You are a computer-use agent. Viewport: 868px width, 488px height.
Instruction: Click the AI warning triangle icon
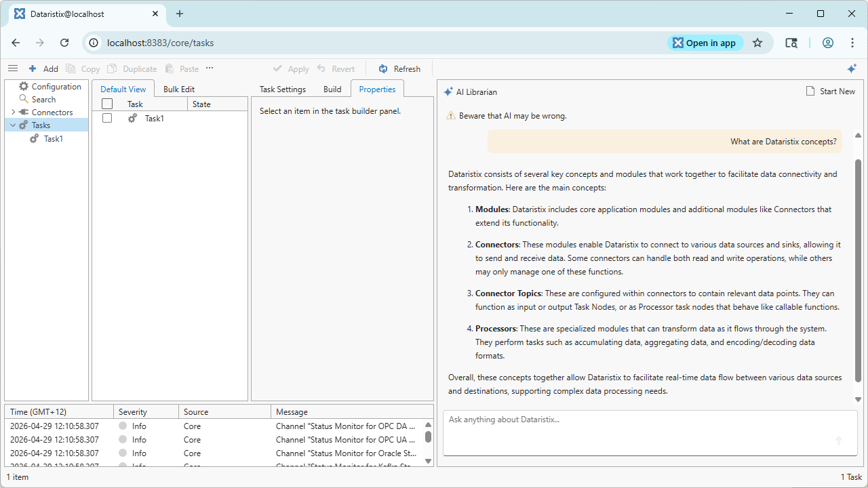(x=451, y=116)
